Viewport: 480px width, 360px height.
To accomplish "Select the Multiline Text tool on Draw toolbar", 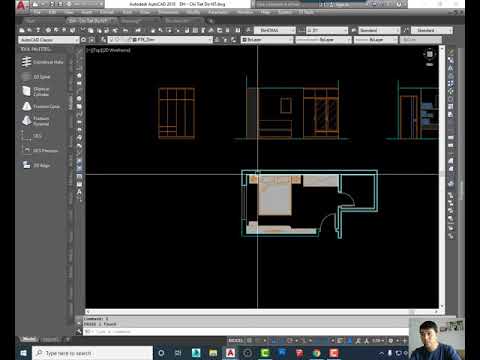I will [79, 192].
